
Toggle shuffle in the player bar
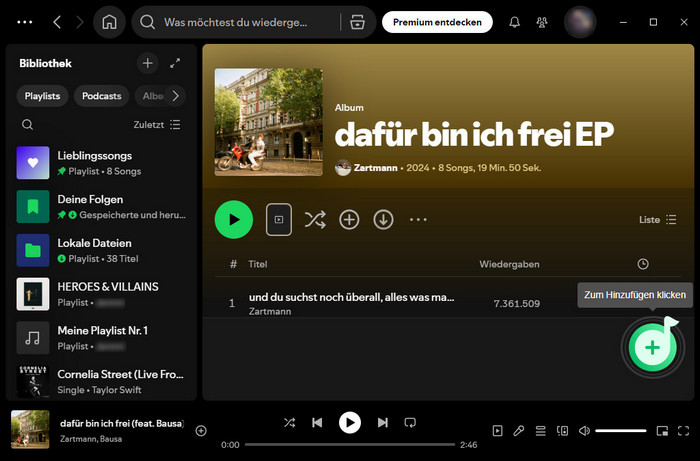290,422
